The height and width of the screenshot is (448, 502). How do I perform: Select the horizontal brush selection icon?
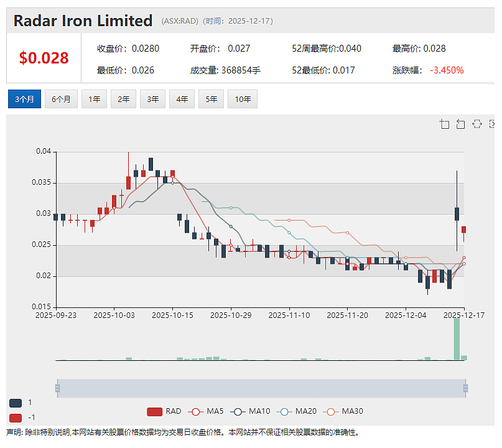tap(477, 124)
